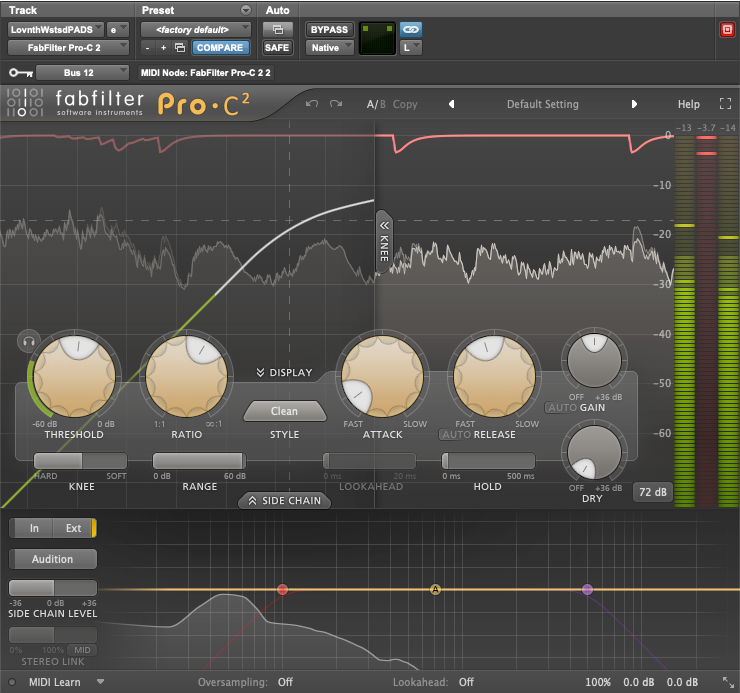
Task: Go to next preset with right arrow
Action: [x=634, y=104]
